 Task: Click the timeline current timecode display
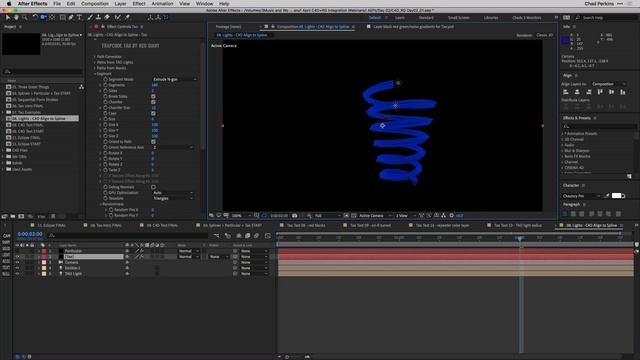pyautogui.click(x=30, y=234)
